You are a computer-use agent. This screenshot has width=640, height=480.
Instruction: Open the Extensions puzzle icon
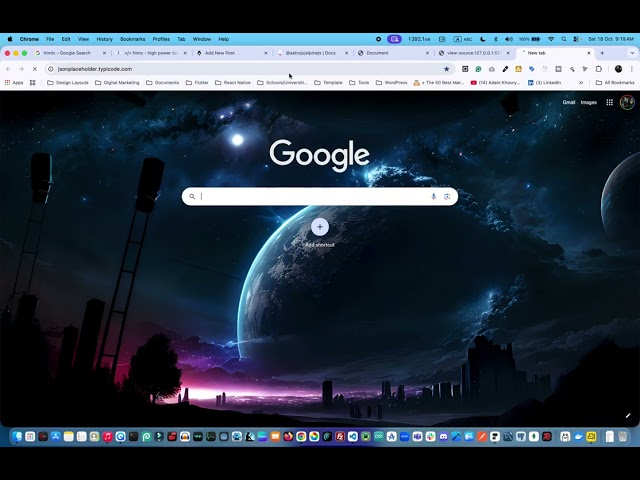[598, 69]
